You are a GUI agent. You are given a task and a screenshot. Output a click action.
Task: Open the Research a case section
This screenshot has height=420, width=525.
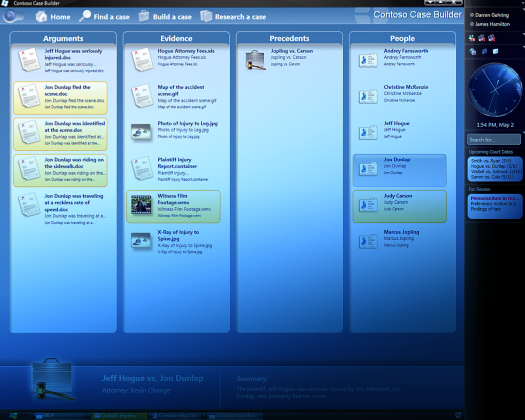click(x=233, y=17)
